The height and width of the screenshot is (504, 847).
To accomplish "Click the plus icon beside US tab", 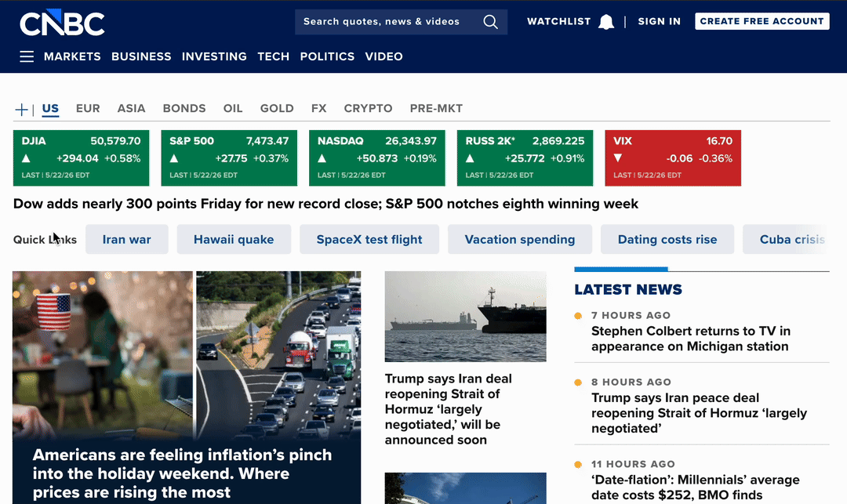I will coord(21,110).
